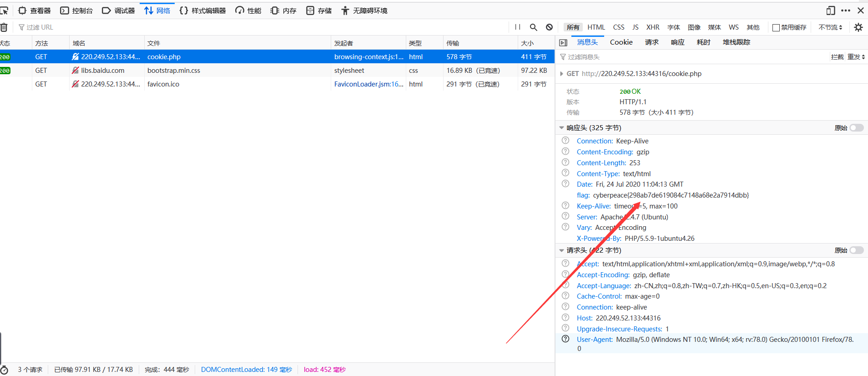Switch to the 性能 performance tab
This screenshot has width=868, height=376.
pyautogui.click(x=248, y=10)
